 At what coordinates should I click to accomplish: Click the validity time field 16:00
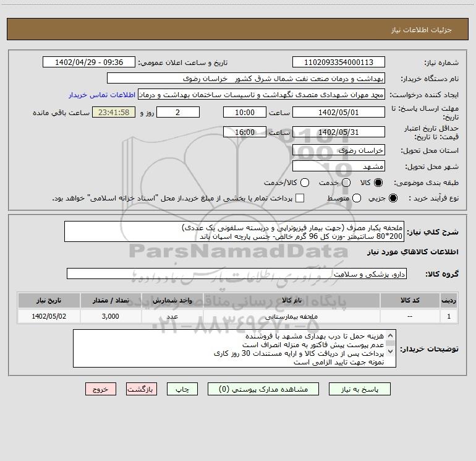pyautogui.click(x=245, y=132)
